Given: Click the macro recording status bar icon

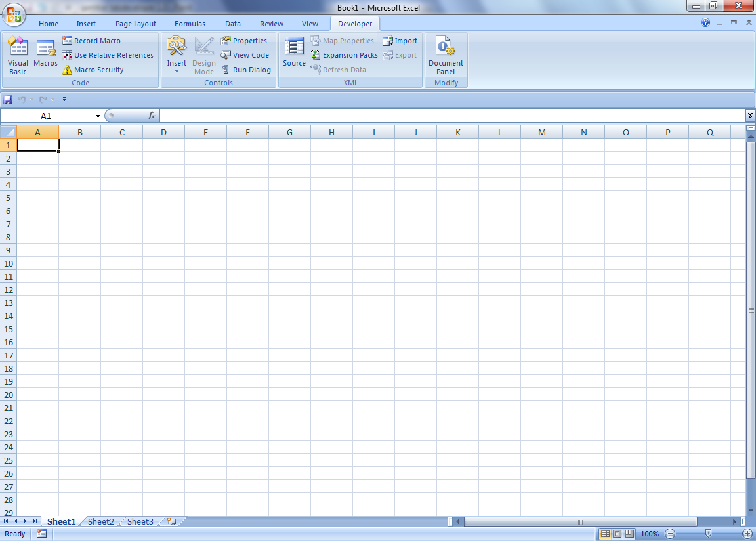Looking at the screenshot, I should (41, 534).
